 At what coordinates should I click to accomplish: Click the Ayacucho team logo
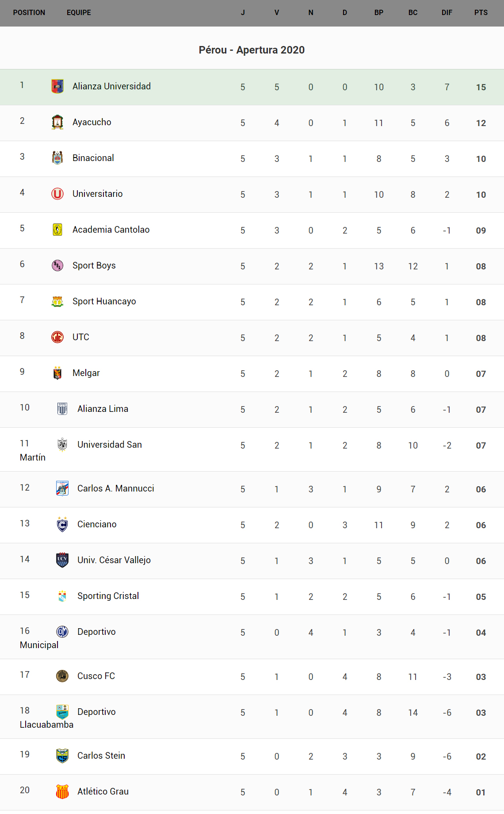pos(57,122)
